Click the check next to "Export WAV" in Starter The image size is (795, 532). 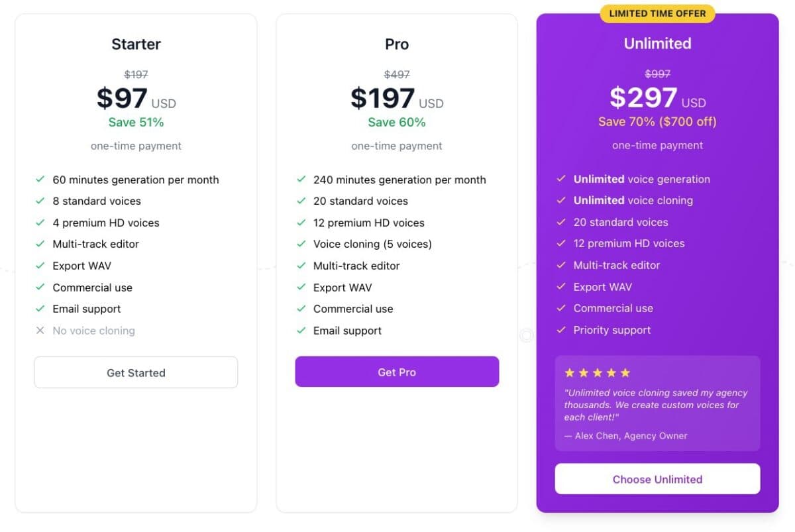point(39,266)
